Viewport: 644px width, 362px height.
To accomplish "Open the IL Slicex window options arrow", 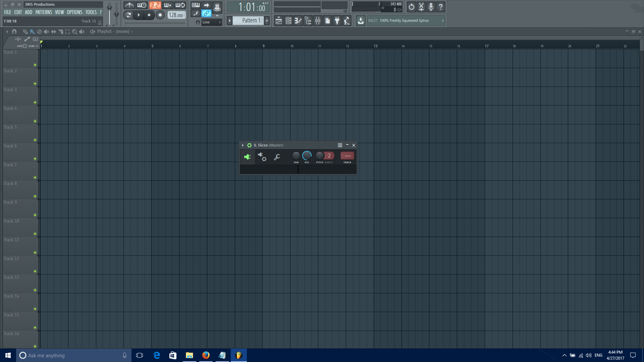I will [243, 145].
